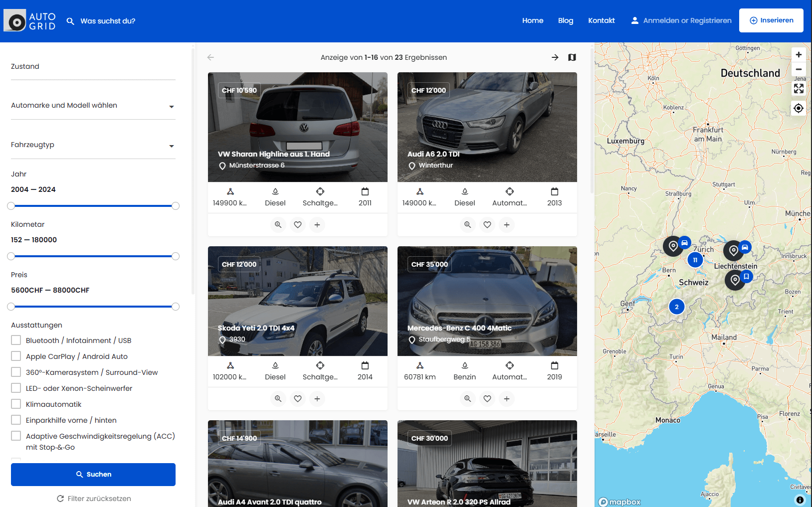Image resolution: width=812 pixels, height=507 pixels.
Task: Add Mercedes-Benz C 400 to compare
Action: (x=507, y=399)
